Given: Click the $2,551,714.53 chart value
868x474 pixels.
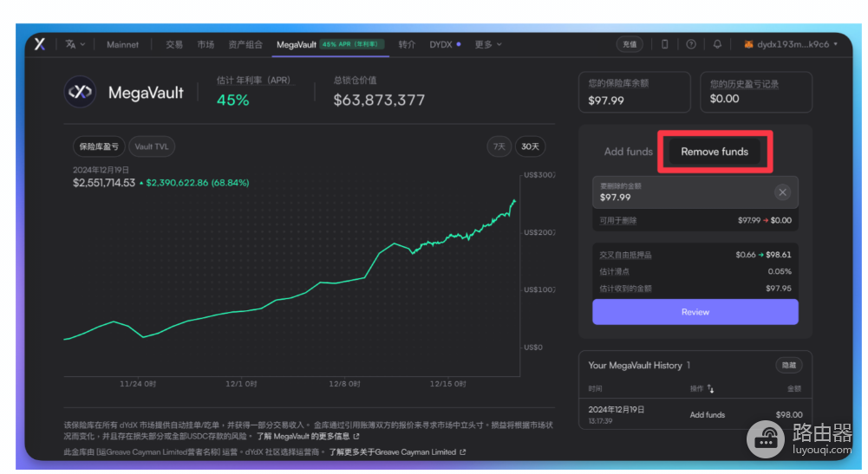Looking at the screenshot, I should tap(104, 183).
